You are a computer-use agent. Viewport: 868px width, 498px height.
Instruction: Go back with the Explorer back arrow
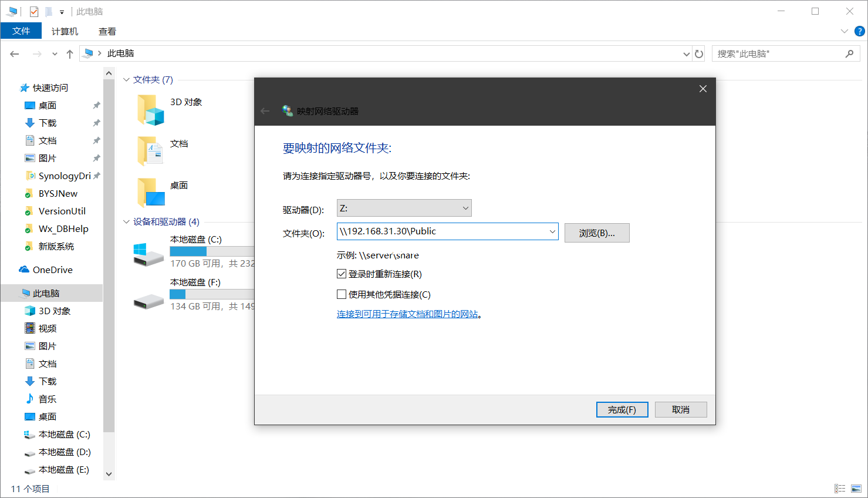[x=15, y=54]
